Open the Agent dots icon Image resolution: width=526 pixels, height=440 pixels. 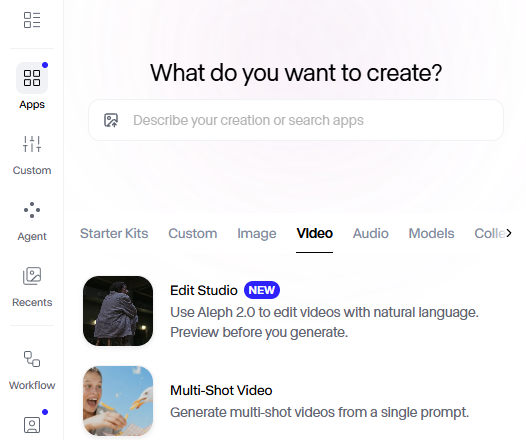pyautogui.click(x=32, y=210)
